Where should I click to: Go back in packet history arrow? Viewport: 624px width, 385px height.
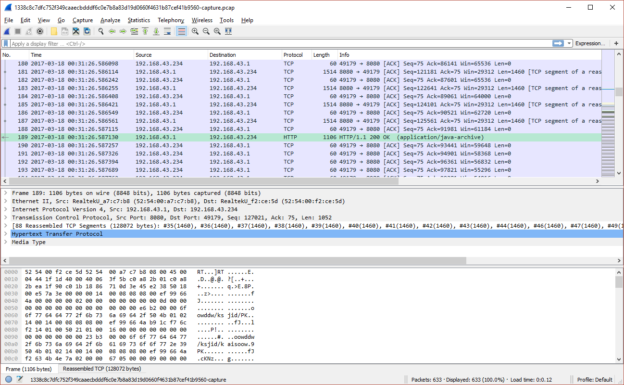pyautogui.click(x=112, y=31)
